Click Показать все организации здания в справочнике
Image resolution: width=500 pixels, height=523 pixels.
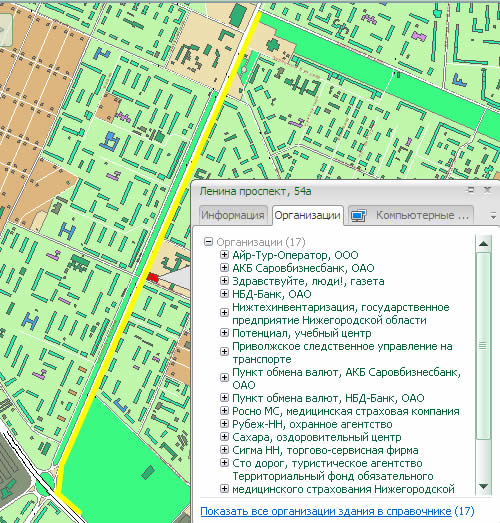(x=326, y=511)
